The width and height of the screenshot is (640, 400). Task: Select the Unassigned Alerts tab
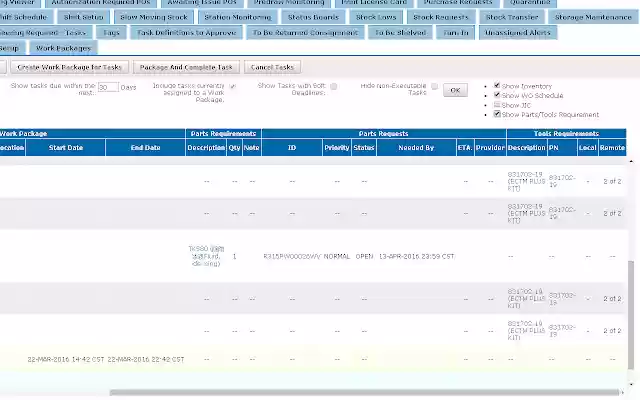518,33
